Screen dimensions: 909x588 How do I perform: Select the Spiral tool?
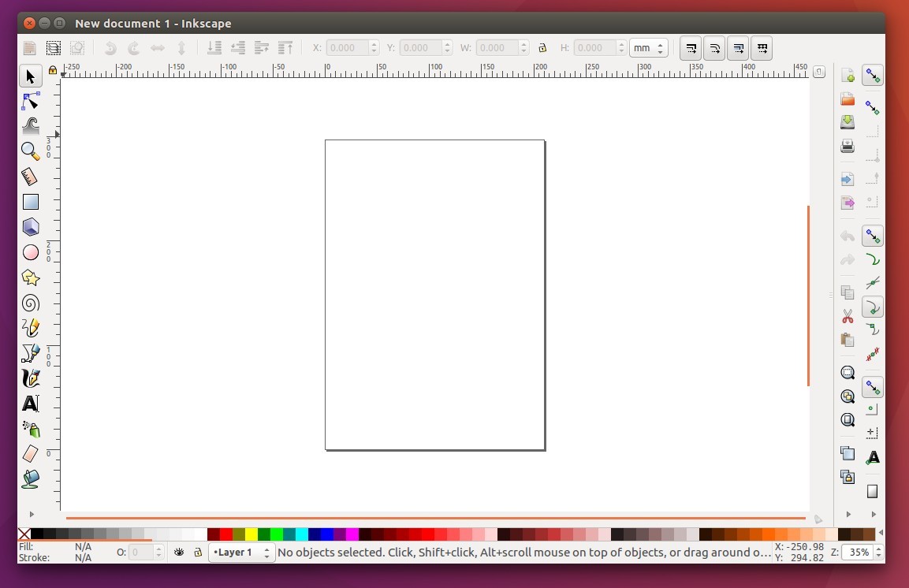tap(30, 303)
